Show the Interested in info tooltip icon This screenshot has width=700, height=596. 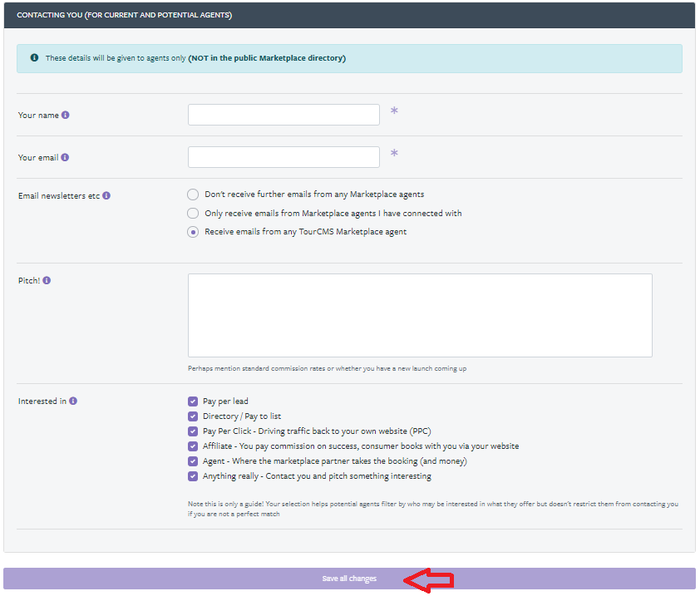pyautogui.click(x=73, y=401)
